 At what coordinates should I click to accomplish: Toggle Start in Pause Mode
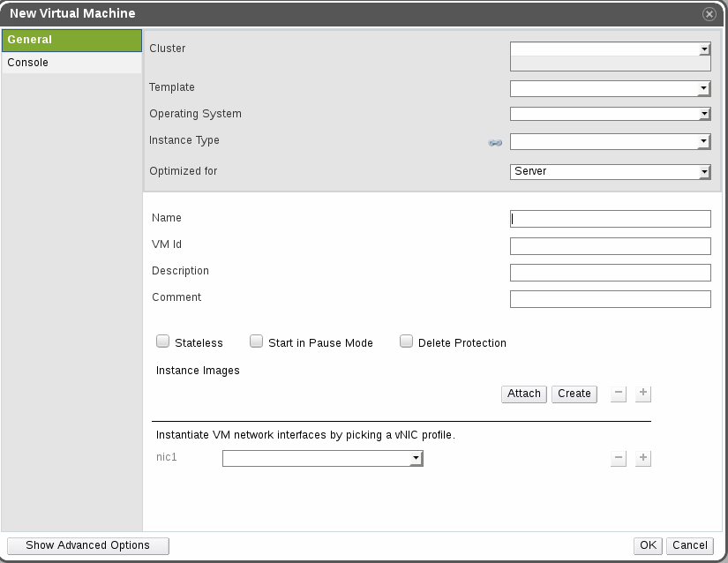tap(256, 342)
